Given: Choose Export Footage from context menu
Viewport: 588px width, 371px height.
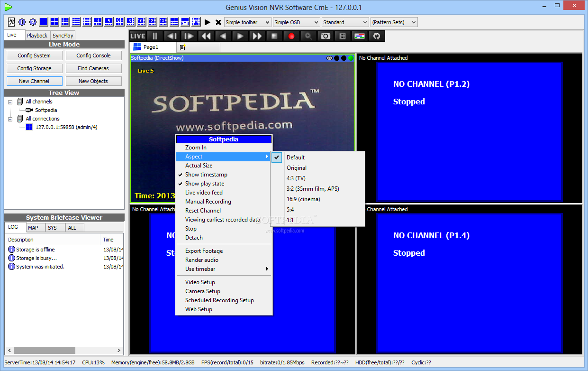Looking at the screenshot, I should (x=224, y=251).
